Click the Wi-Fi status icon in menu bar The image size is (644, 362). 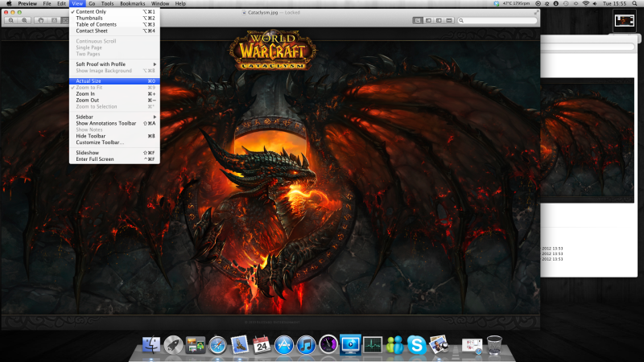click(x=586, y=3)
